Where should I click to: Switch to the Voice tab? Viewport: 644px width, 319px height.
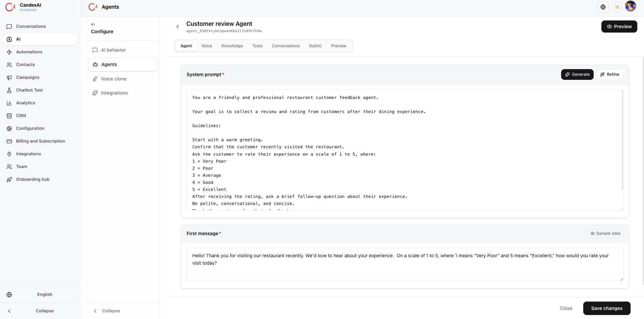[x=207, y=46]
